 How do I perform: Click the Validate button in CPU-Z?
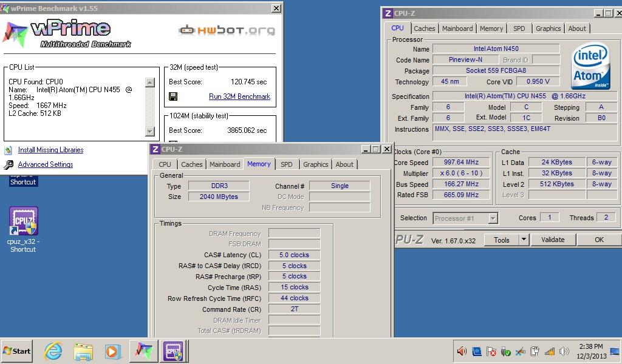(x=553, y=240)
